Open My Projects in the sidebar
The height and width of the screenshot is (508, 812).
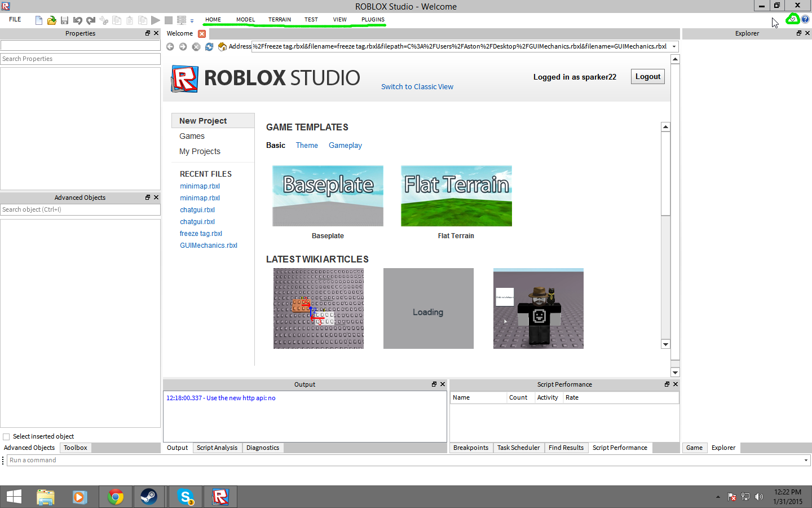[200, 151]
